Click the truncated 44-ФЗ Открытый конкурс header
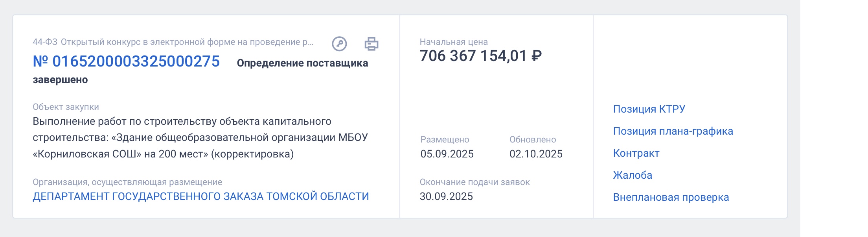 click(x=173, y=42)
